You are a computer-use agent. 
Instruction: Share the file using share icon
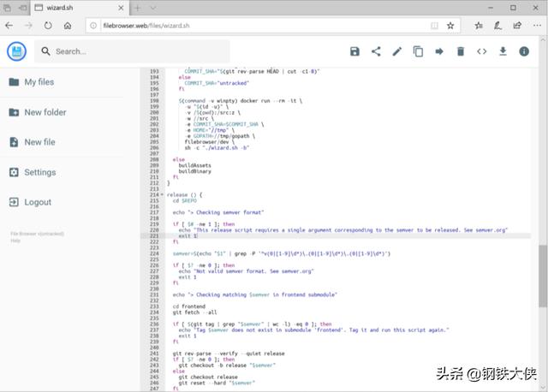(376, 51)
